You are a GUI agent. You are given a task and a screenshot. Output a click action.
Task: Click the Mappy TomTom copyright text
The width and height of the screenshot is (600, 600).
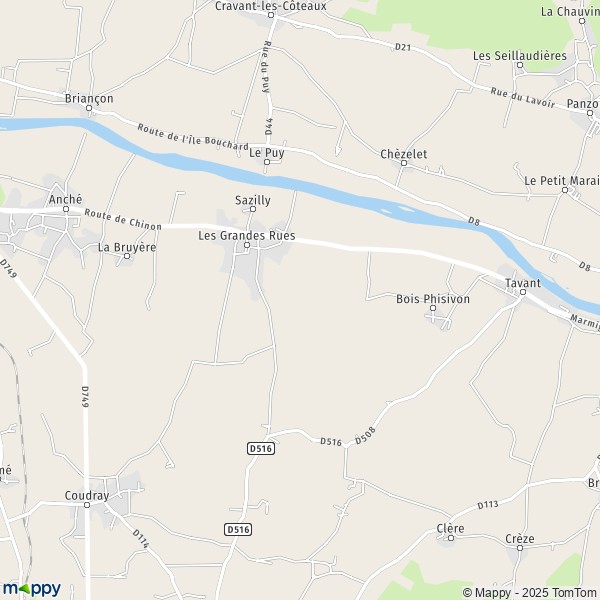click(x=531, y=593)
